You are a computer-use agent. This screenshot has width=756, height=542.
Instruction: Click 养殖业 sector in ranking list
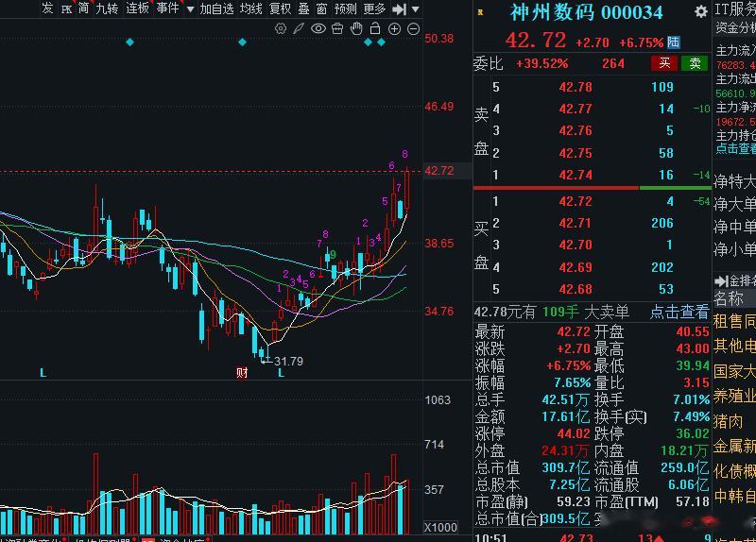pos(734,396)
